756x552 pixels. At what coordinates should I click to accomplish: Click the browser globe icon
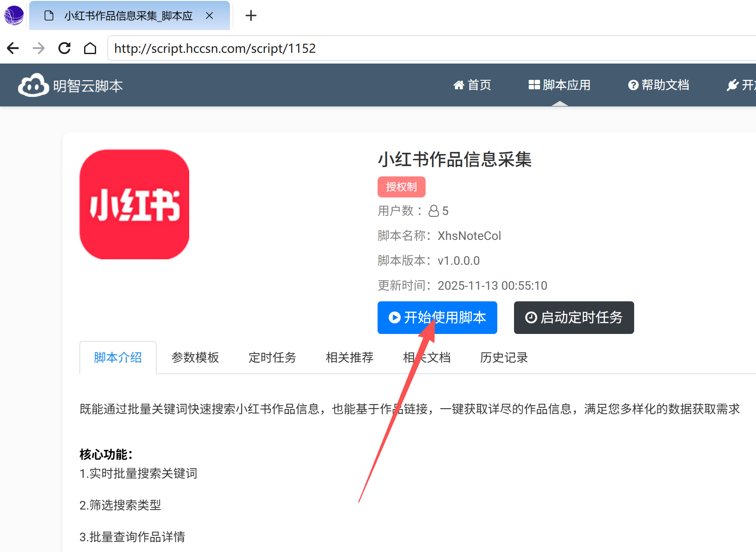[14, 15]
